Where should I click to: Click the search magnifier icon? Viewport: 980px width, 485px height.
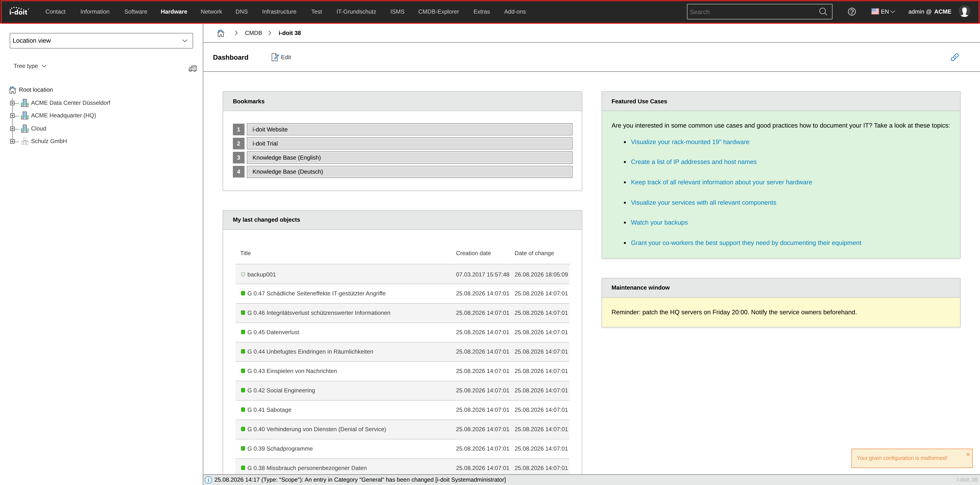(x=823, y=12)
